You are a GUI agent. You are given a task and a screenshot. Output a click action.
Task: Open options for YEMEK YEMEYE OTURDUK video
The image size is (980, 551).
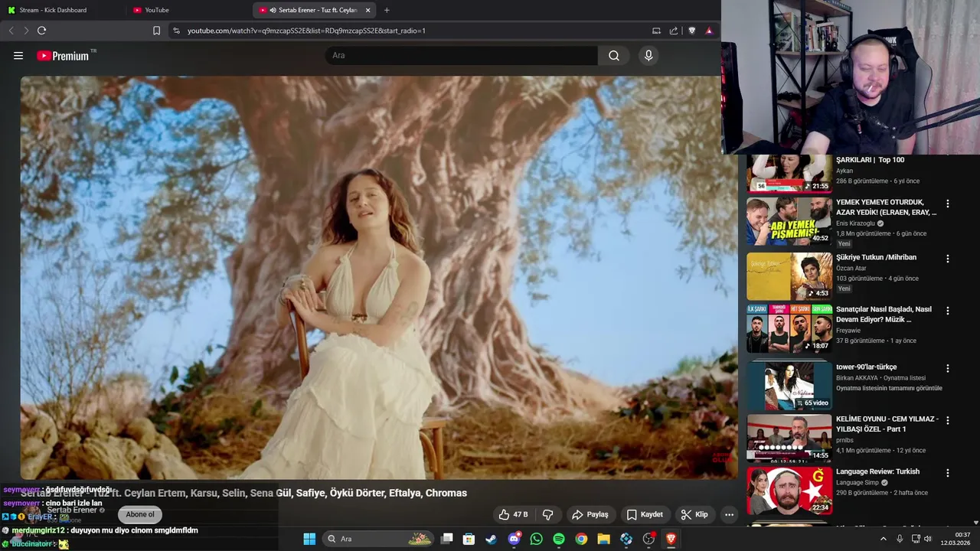coord(948,204)
